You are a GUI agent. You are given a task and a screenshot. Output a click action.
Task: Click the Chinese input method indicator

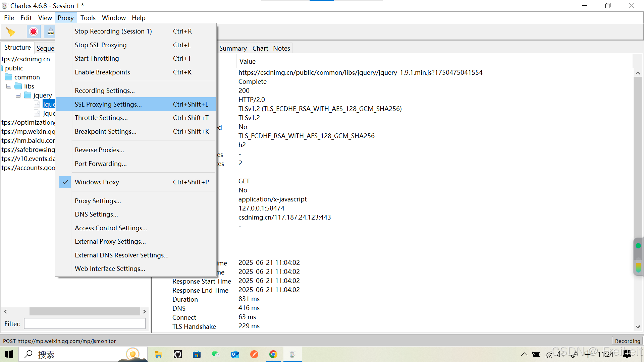(588, 354)
